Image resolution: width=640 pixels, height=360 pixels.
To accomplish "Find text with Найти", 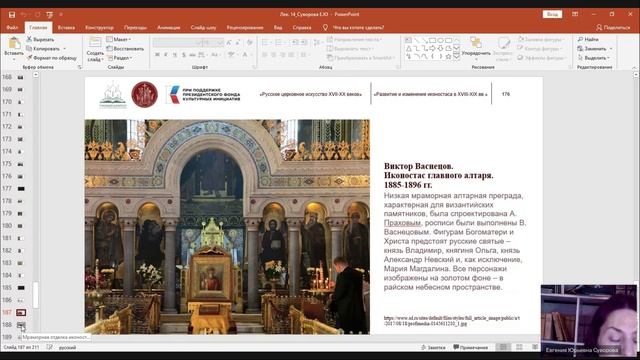I will coord(588,39).
